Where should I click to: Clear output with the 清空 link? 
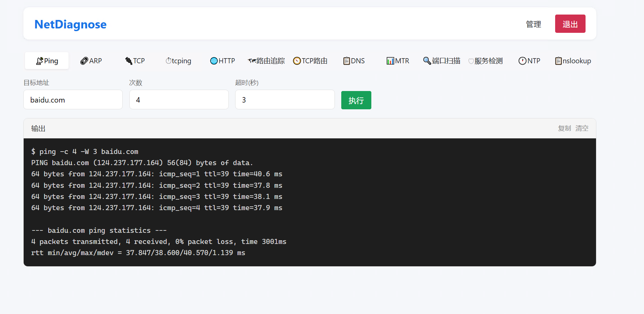tap(582, 128)
